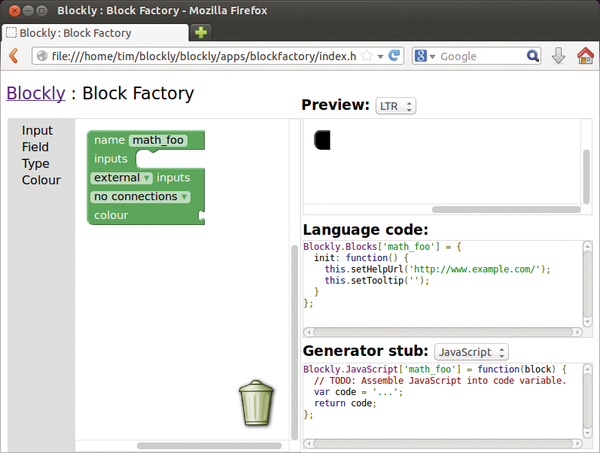
Task: Click the Language code: heading
Action: click(x=365, y=230)
